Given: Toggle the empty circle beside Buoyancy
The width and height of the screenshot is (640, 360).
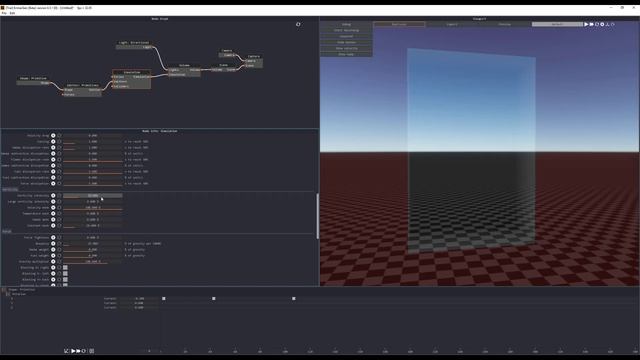Looking at the screenshot, I should tap(59, 244).
